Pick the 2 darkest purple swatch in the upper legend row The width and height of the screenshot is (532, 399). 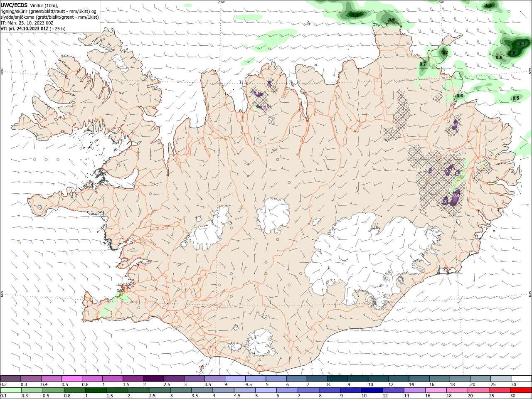tap(153, 379)
